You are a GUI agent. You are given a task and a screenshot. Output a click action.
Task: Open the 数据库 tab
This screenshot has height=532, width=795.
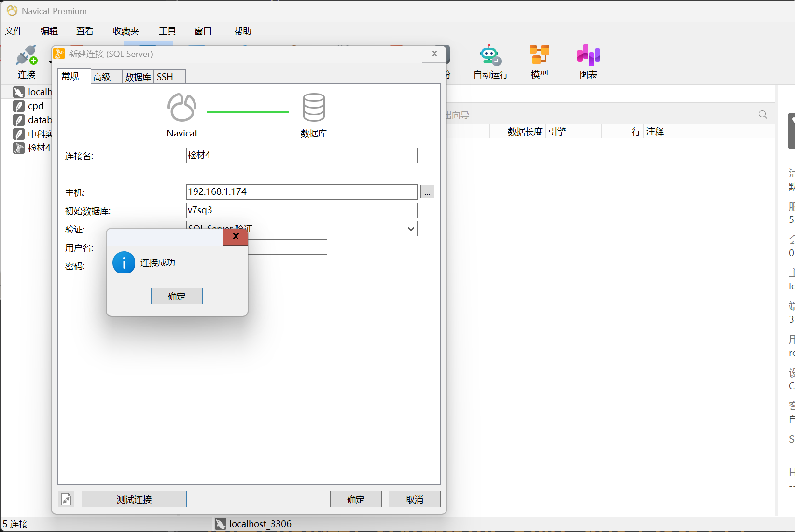pyautogui.click(x=138, y=77)
